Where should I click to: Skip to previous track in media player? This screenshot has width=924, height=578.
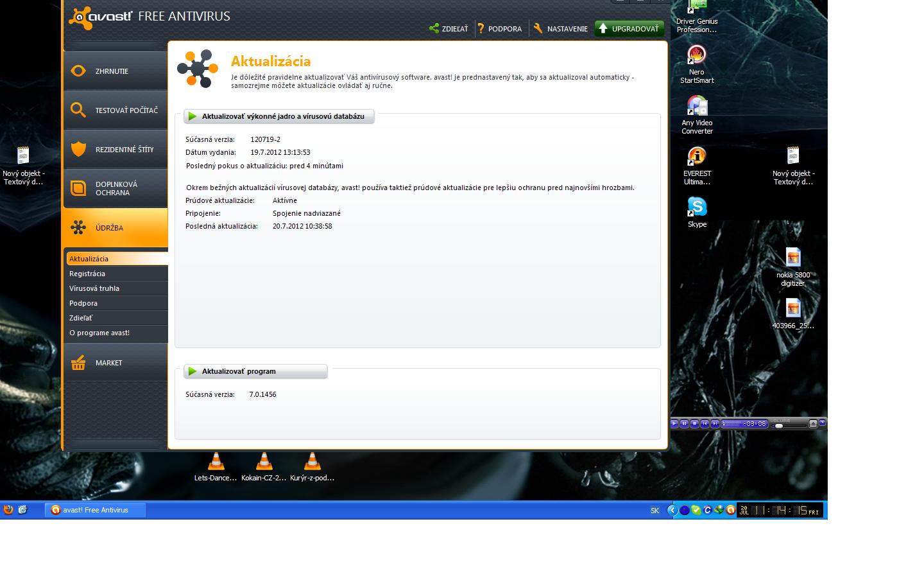coord(705,423)
